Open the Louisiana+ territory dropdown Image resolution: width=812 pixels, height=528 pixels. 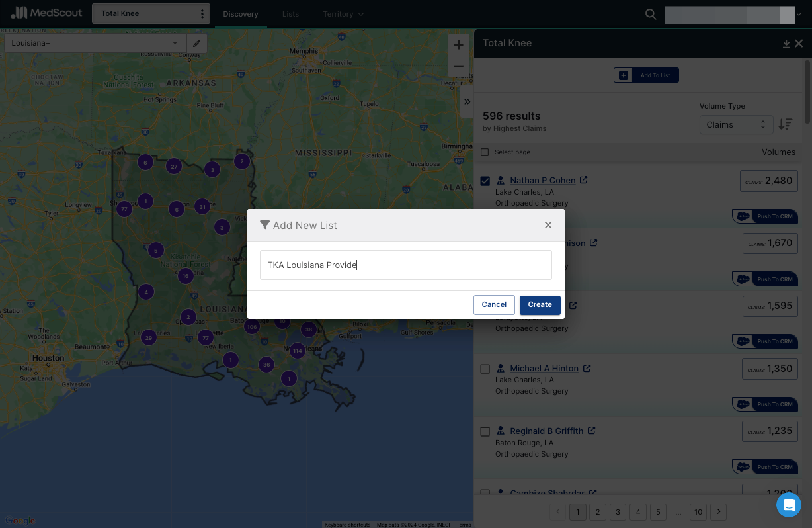click(95, 43)
